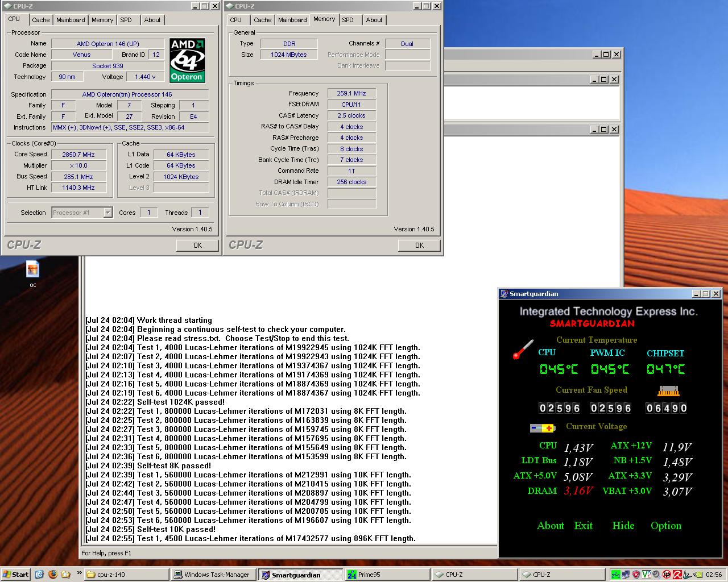Viewport: 728px width, 582px height.
Task: Open Mainboard tab in left CPU-Z window
Action: (71, 20)
